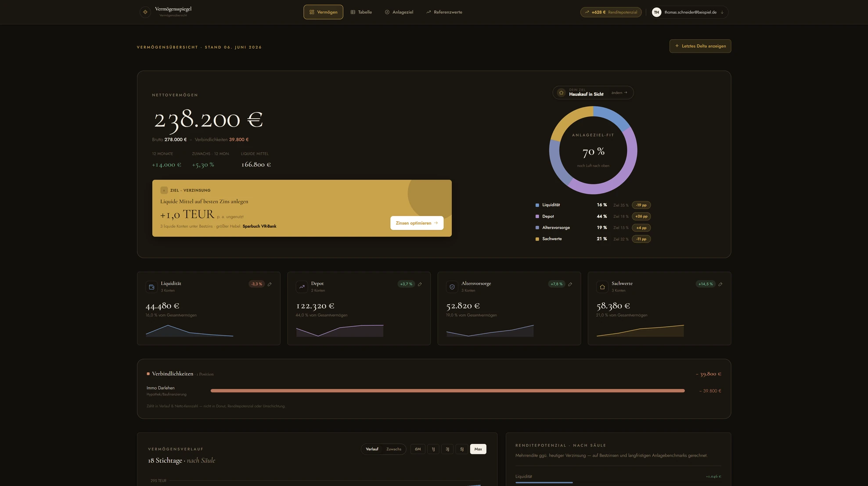
Task: Select the 6M time range
Action: coord(418,449)
